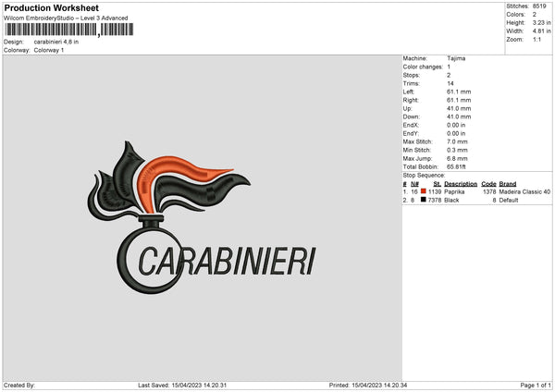555x392 pixels.
Task: Click the Left value 61.1 mm
Action: 459,92
